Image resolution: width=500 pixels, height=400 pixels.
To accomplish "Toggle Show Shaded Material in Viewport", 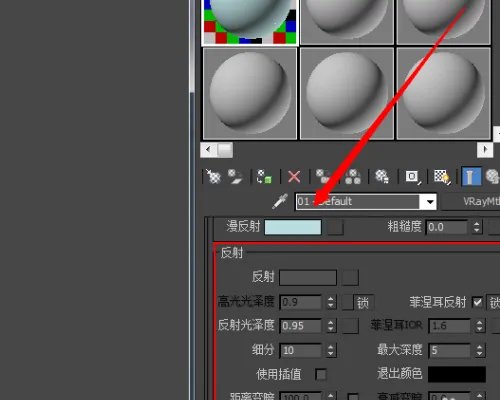I will click(442, 176).
